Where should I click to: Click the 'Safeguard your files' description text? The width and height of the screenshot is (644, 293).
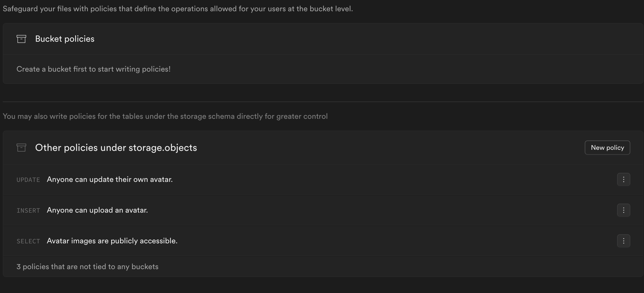click(178, 9)
